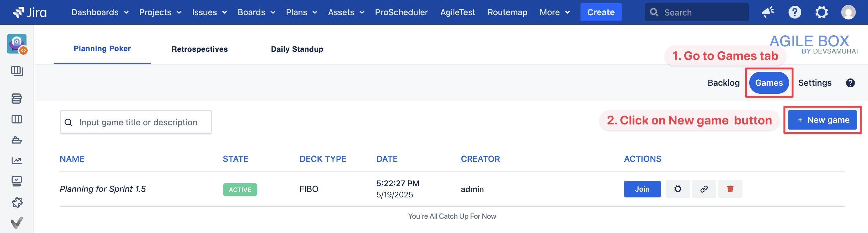Expand the Dashboards dropdown menu
This screenshot has height=233, width=868.
100,12
